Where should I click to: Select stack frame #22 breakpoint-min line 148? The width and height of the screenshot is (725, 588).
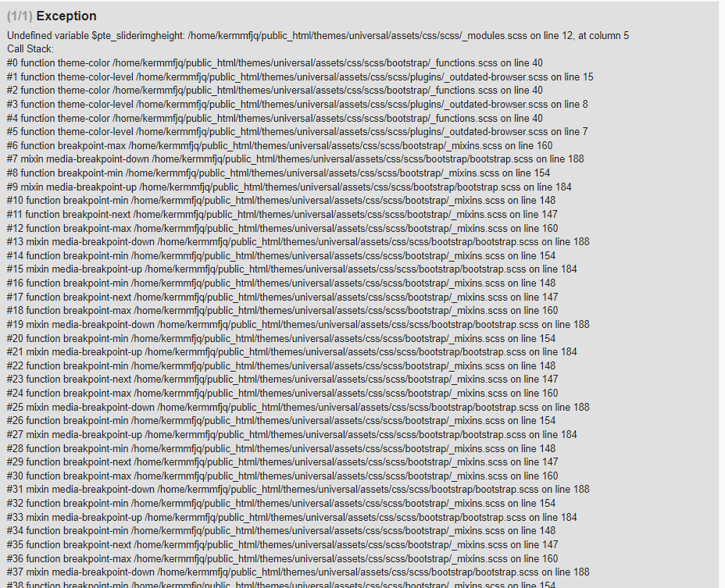pos(281,366)
